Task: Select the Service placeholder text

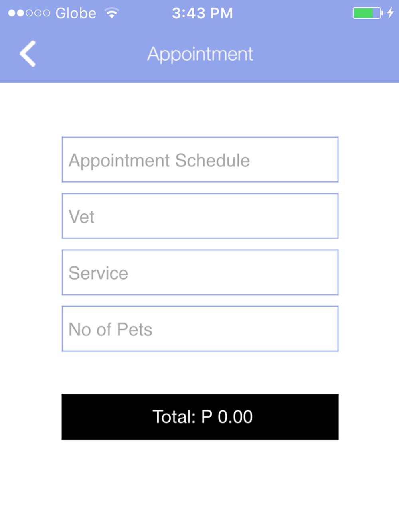Action: point(98,273)
